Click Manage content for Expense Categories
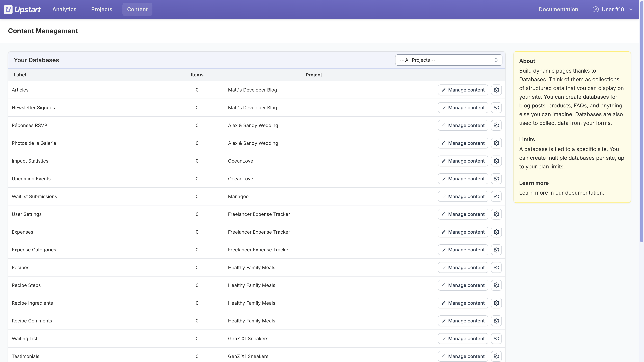 click(463, 250)
